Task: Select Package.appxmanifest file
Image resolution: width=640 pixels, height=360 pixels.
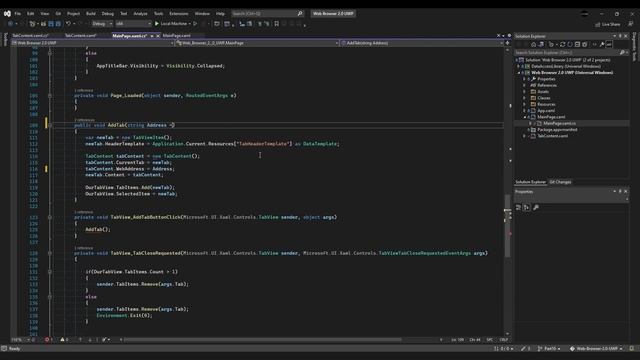Action: coord(557,130)
